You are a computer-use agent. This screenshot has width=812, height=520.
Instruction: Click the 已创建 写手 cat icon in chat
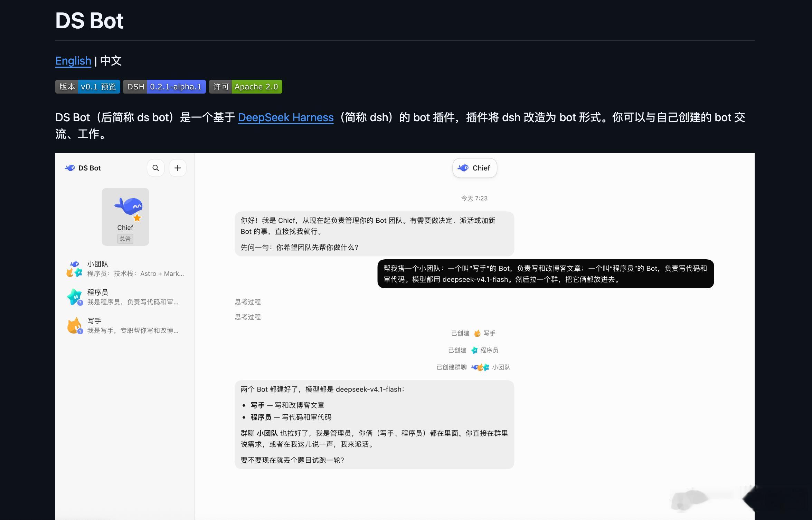[477, 333]
